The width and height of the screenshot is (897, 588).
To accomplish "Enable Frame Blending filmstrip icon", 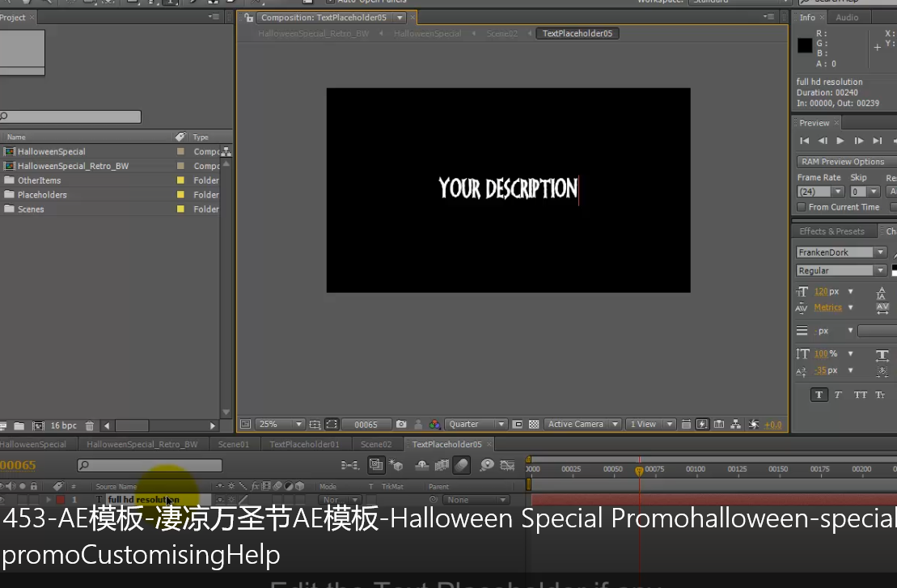I will [442, 465].
